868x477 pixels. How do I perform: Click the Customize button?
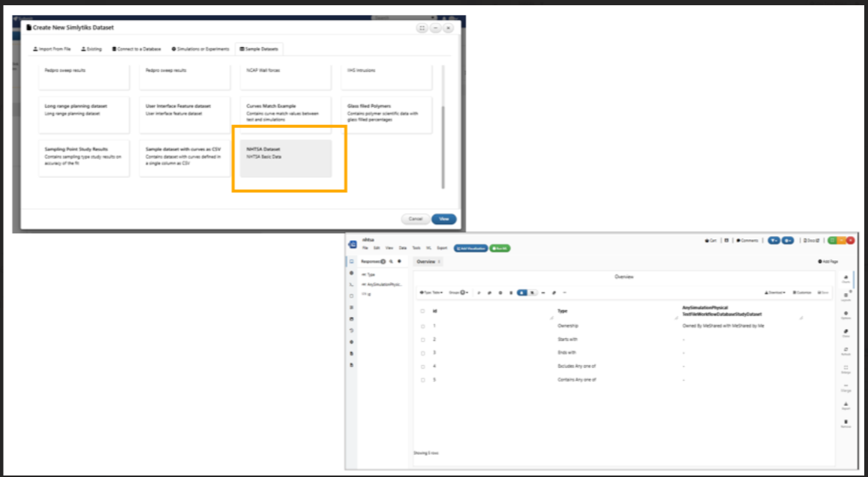801,293
